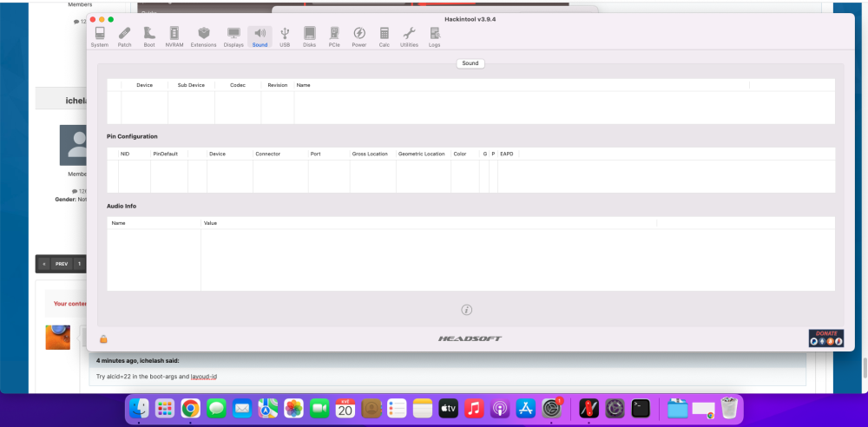Click the PREV pagination button in the forum
This screenshot has width=868, height=427.
[x=62, y=264]
